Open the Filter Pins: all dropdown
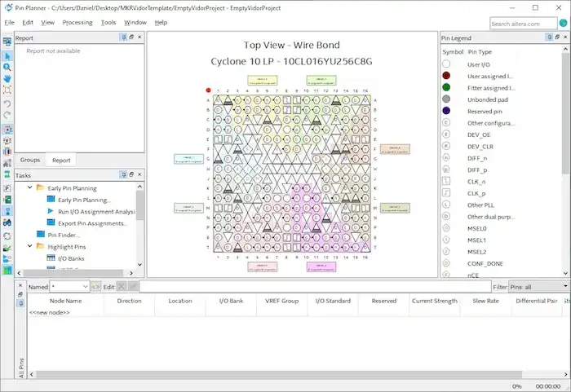 (564, 287)
